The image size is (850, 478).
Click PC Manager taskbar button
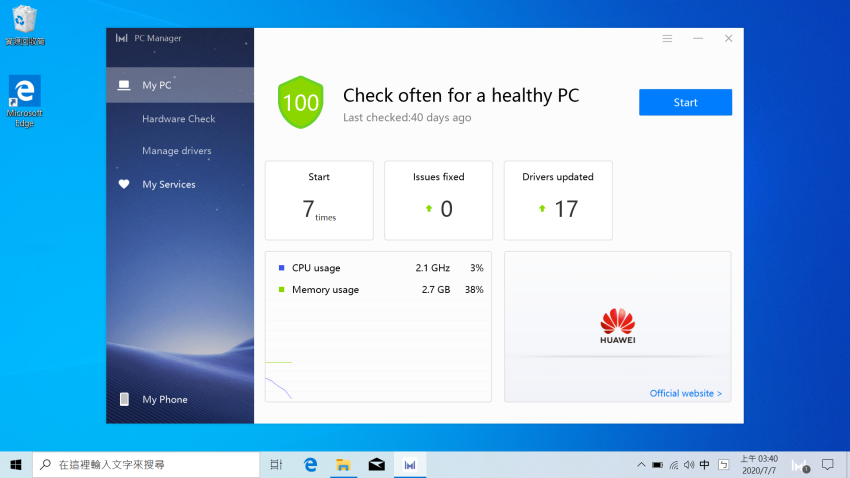click(x=410, y=464)
